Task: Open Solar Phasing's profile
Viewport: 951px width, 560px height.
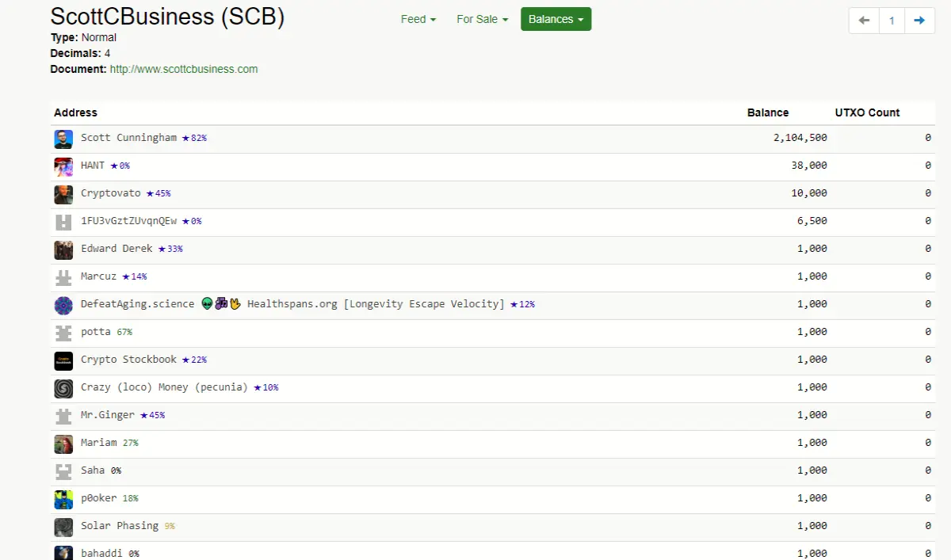Action: coord(120,526)
